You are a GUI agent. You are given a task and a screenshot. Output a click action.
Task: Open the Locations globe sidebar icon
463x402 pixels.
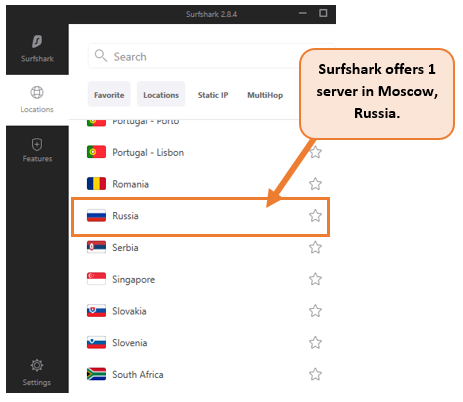(x=37, y=92)
